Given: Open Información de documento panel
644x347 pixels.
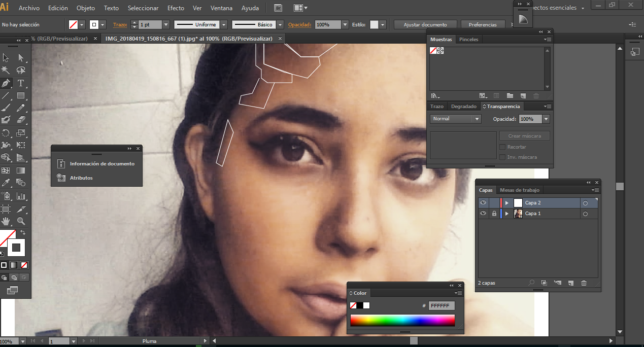Looking at the screenshot, I should [96, 164].
